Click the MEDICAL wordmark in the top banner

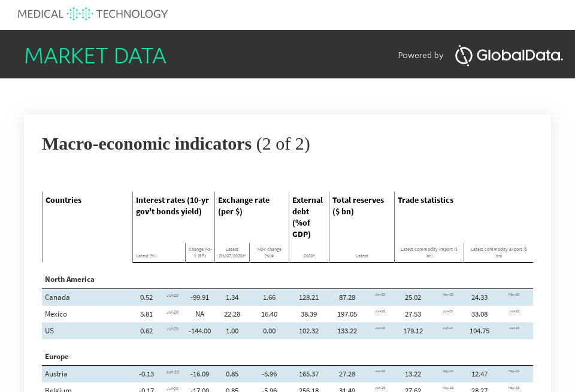[39, 14]
